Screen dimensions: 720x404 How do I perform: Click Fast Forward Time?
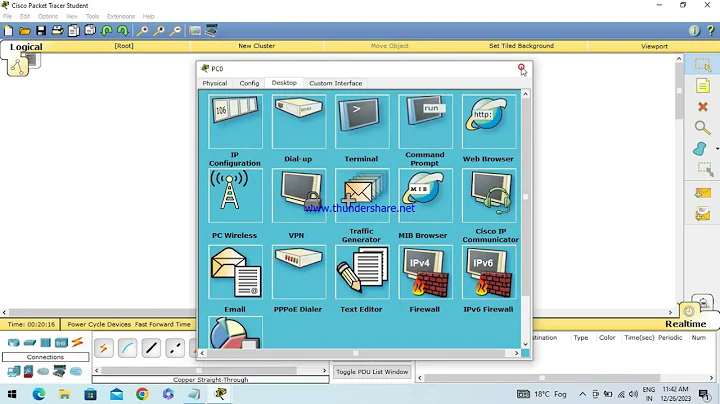[163, 324]
